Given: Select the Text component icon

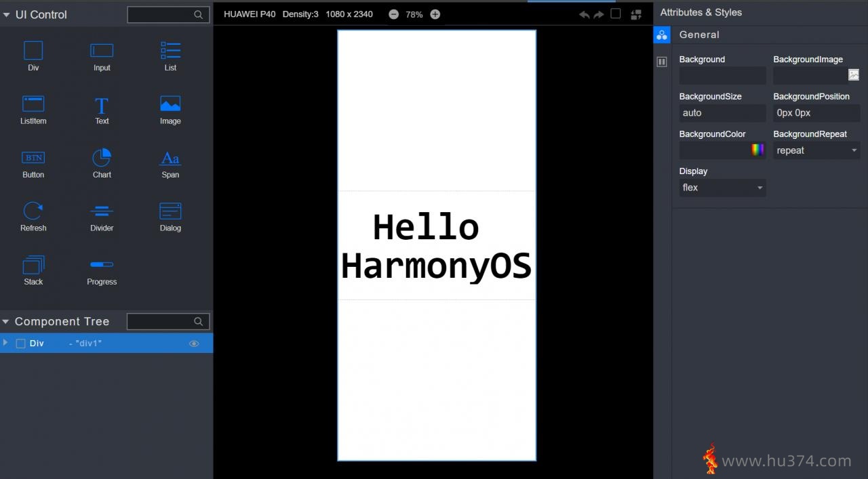Looking at the screenshot, I should [x=102, y=105].
